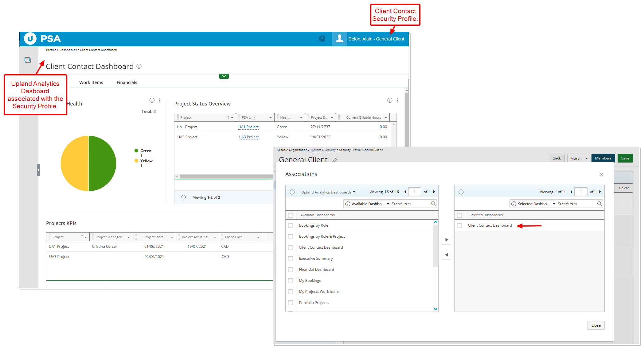Click info icon beside Available Dashbo... filter
This screenshot has width=644, height=349.
[348, 204]
